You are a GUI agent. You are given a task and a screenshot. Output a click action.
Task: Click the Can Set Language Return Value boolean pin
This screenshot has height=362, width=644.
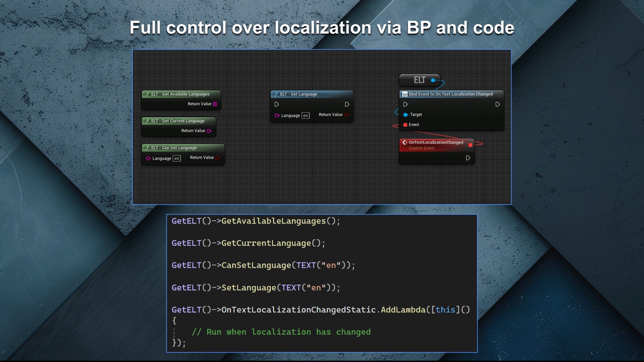pos(217,158)
